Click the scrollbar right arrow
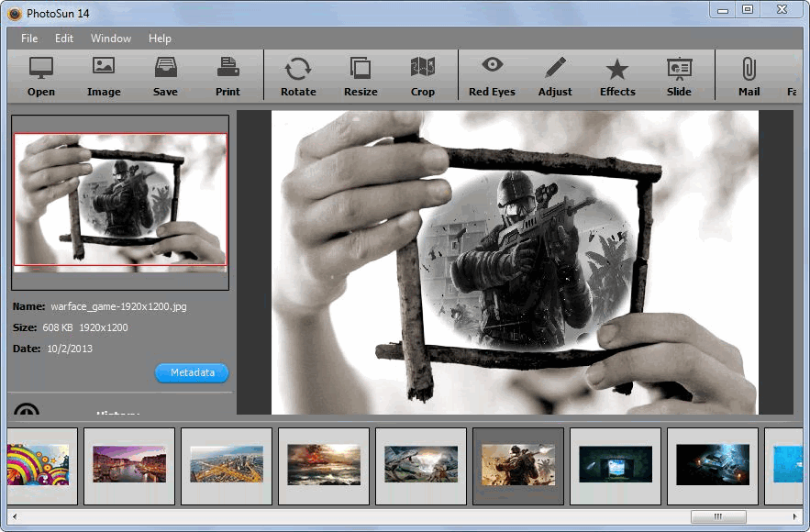This screenshot has height=532, width=810. pos(794,516)
